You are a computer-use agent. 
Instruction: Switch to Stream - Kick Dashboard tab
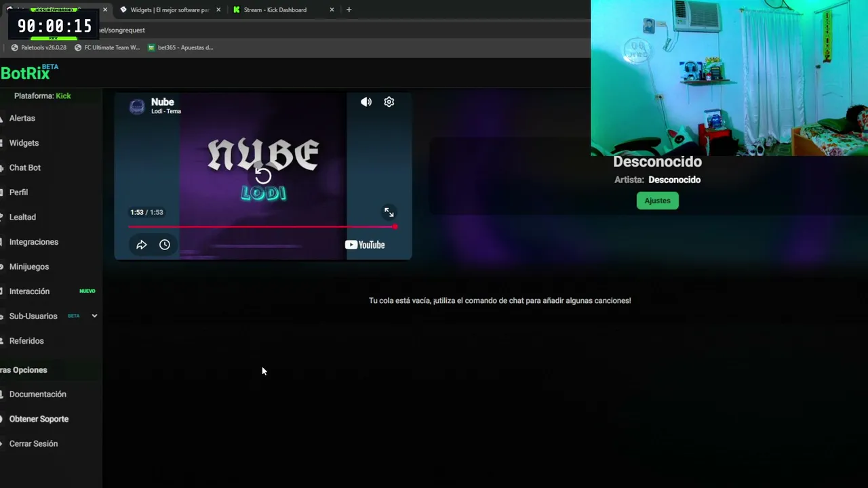coord(275,9)
